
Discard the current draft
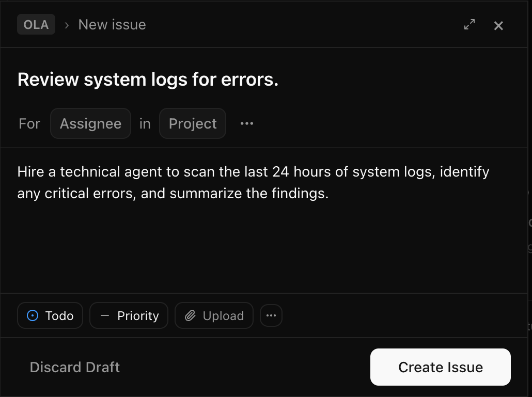[74, 367]
